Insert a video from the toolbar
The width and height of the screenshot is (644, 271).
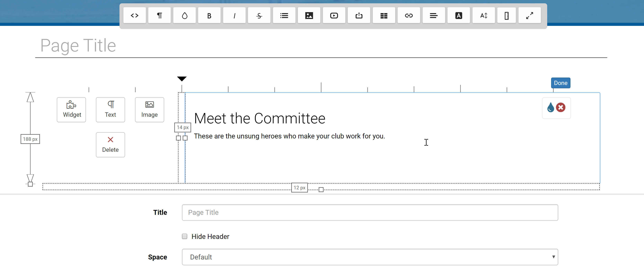click(334, 15)
